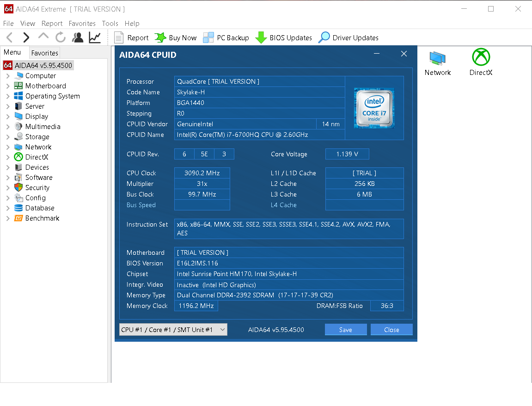The height and width of the screenshot is (406, 532).
Task: Switch to the Favorites tab
Action: coord(44,53)
